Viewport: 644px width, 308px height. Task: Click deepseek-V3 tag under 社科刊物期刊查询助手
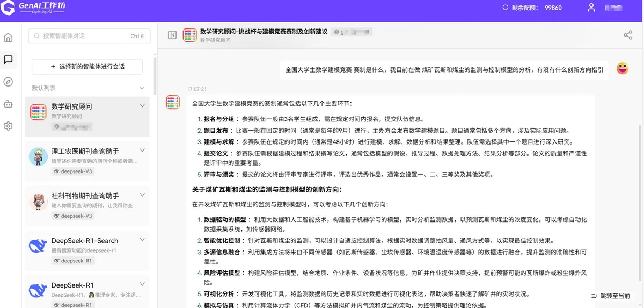click(x=73, y=216)
